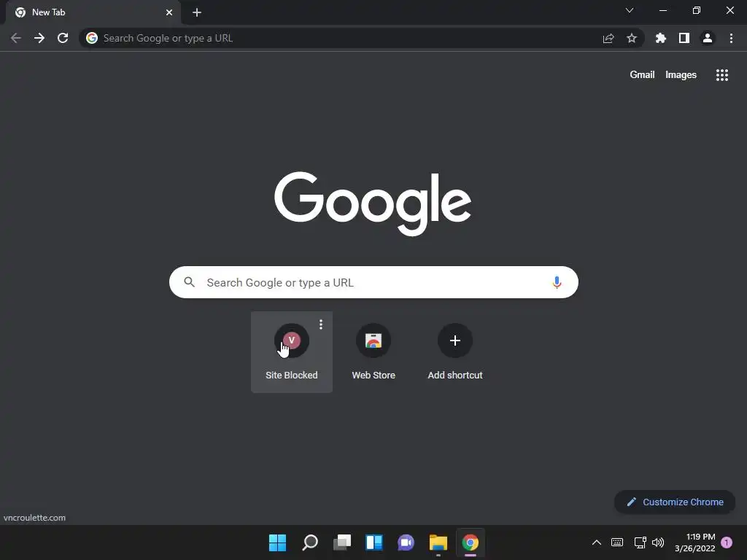This screenshot has height=560, width=747.
Task: Restore down the Chrome window
Action: pyautogui.click(x=697, y=10)
